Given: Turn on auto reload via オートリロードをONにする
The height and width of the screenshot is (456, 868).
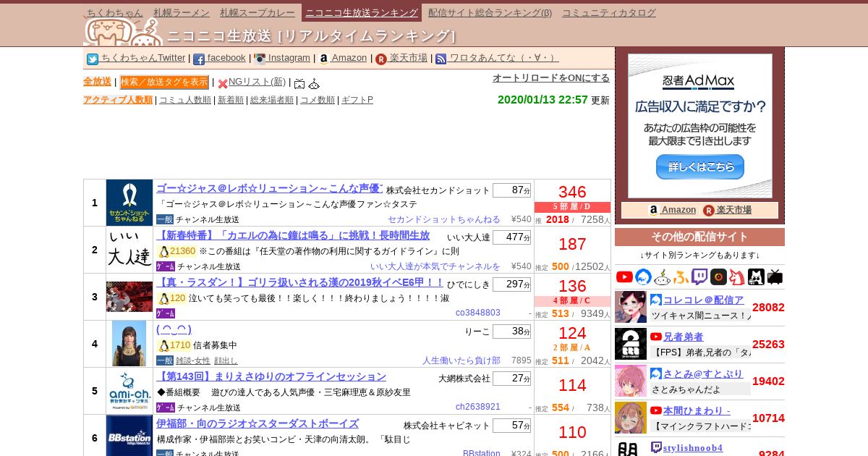Looking at the screenshot, I should (551, 78).
